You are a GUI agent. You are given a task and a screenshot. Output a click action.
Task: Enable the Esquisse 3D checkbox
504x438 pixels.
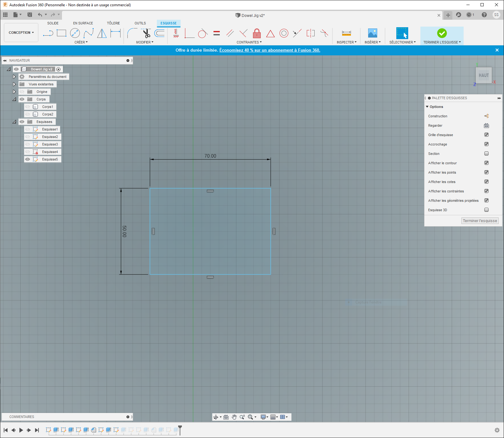click(x=486, y=210)
